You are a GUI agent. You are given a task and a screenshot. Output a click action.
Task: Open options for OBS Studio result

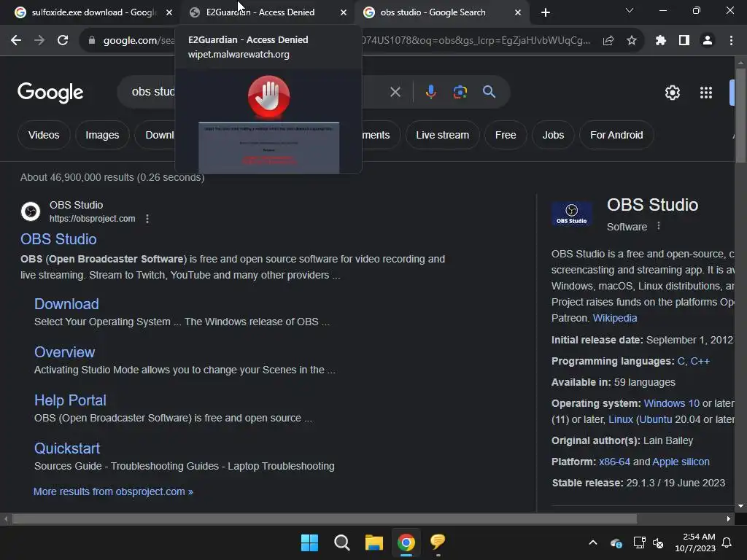147,219
